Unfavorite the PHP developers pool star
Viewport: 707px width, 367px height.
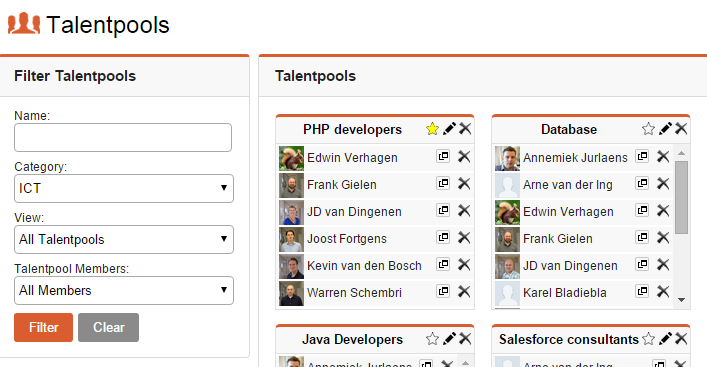(x=432, y=129)
